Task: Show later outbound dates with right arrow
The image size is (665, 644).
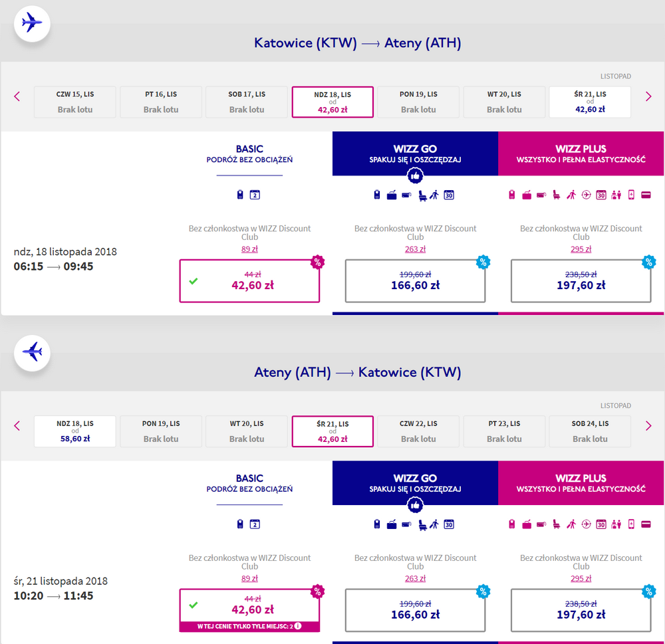Action: [648, 96]
